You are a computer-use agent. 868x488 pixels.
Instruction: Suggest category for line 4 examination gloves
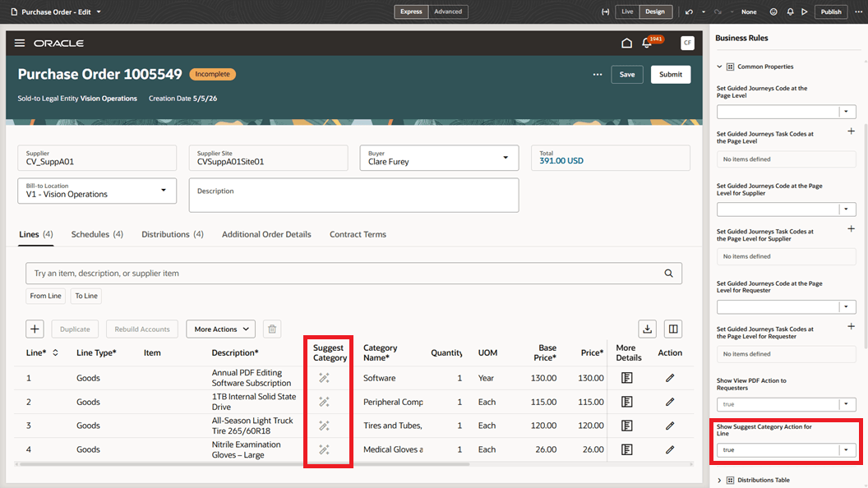tap(325, 449)
